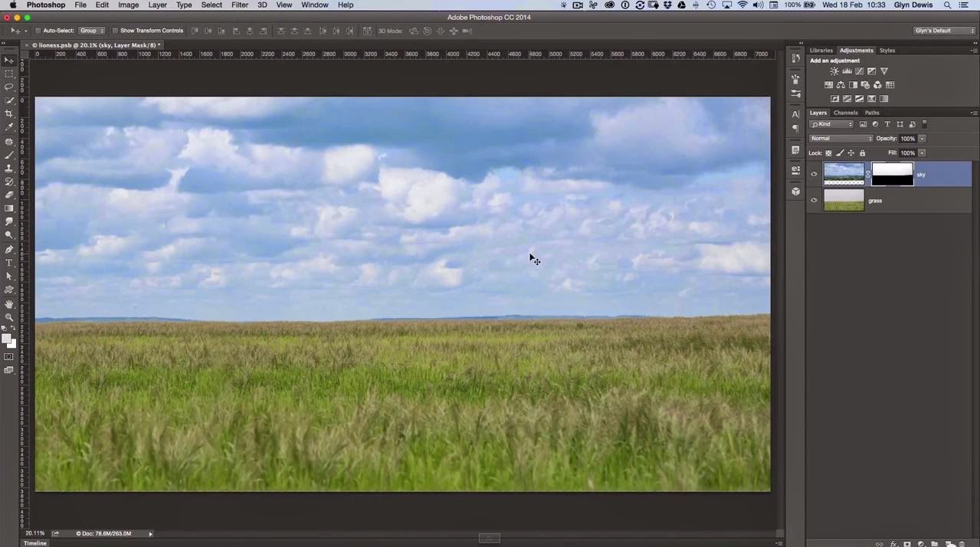This screenshot has height=547, width=980.
Task: Select the Clone Stamp tool
Action: (x=9, y=168)
